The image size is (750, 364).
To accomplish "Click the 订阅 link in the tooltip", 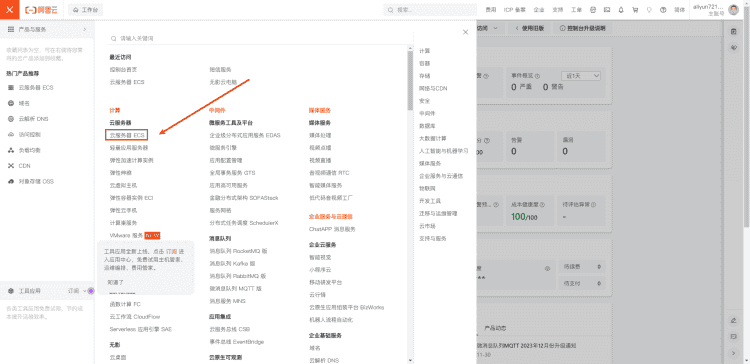I will point(172,251).
